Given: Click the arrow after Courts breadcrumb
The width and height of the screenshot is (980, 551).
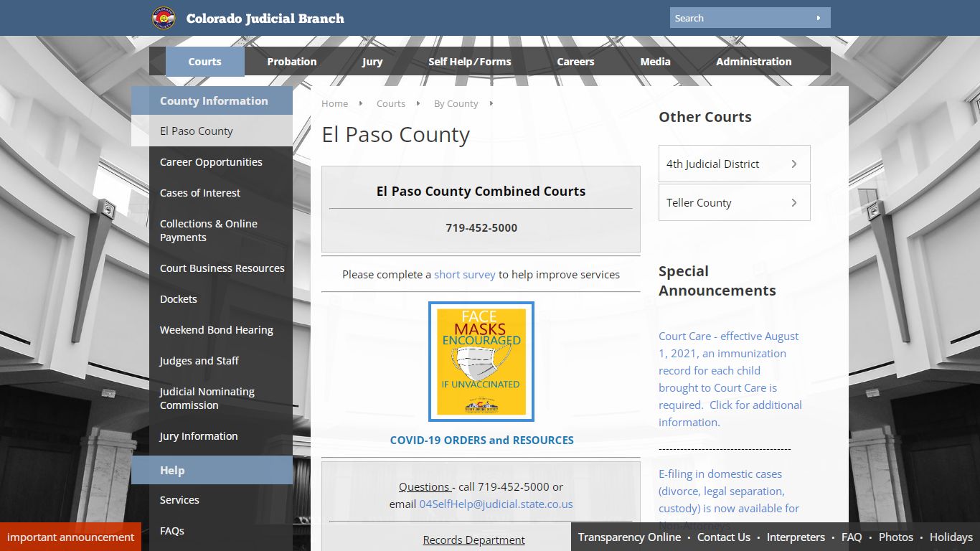Looking at the screenshot, I should [418, 103].
